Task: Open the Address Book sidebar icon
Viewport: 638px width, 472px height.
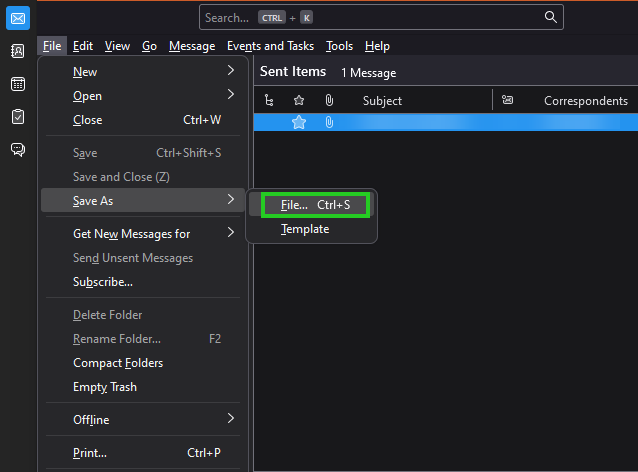Action: click(x=18, y=51)
